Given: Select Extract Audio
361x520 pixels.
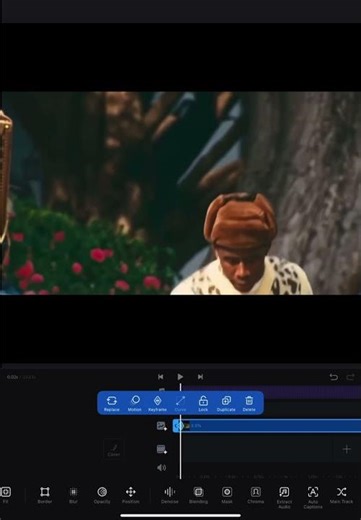Looking at the screenshot, I should pyautogui.click(x=284, y=497).
